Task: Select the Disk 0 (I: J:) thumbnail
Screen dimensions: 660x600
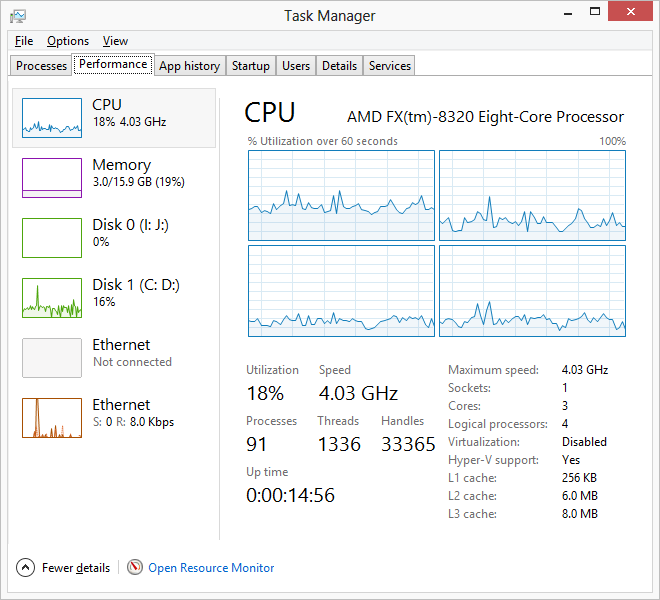Action: (x=52, y=238)
